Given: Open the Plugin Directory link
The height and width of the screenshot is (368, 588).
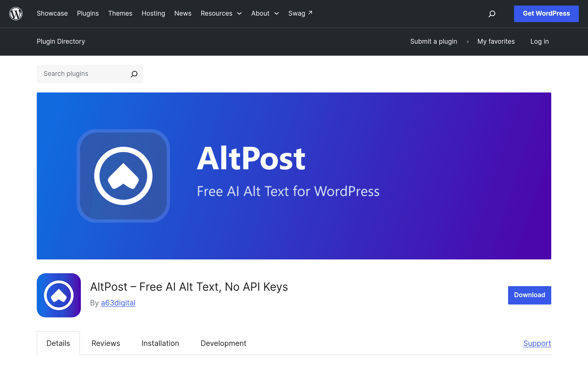Looking at the screenshot, I should coord(61,41).
